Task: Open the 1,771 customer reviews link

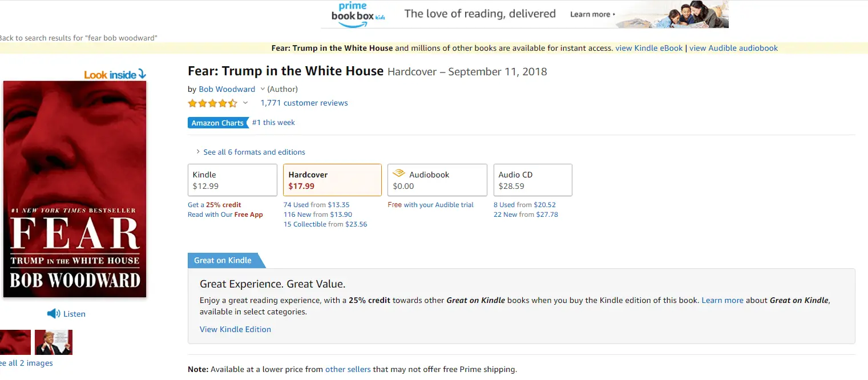Action: click(304, 103)
